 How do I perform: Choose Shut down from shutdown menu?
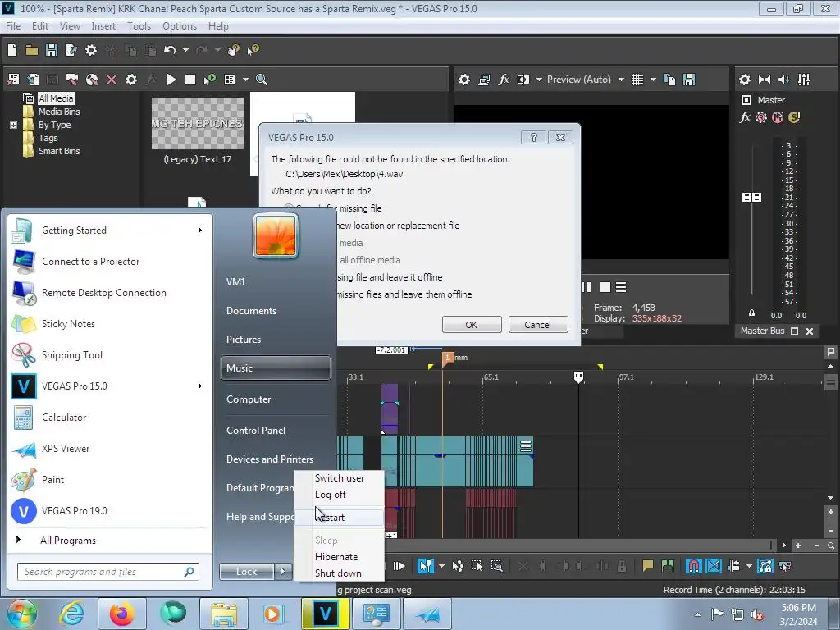click(x=339, y=573)
